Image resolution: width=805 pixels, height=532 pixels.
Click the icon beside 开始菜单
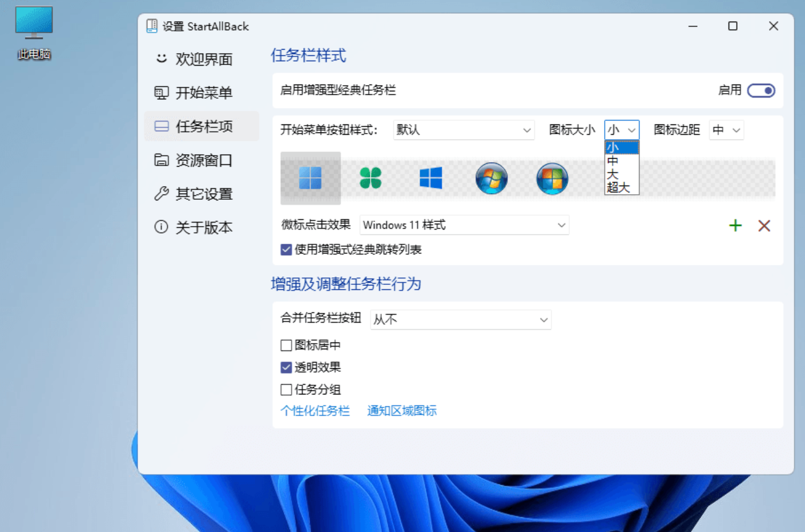click(162, 92)
